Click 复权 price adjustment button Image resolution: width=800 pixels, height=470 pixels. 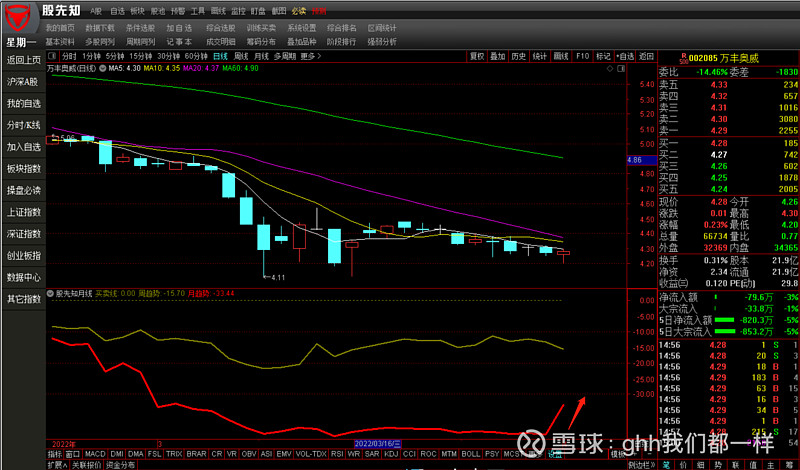477,57
